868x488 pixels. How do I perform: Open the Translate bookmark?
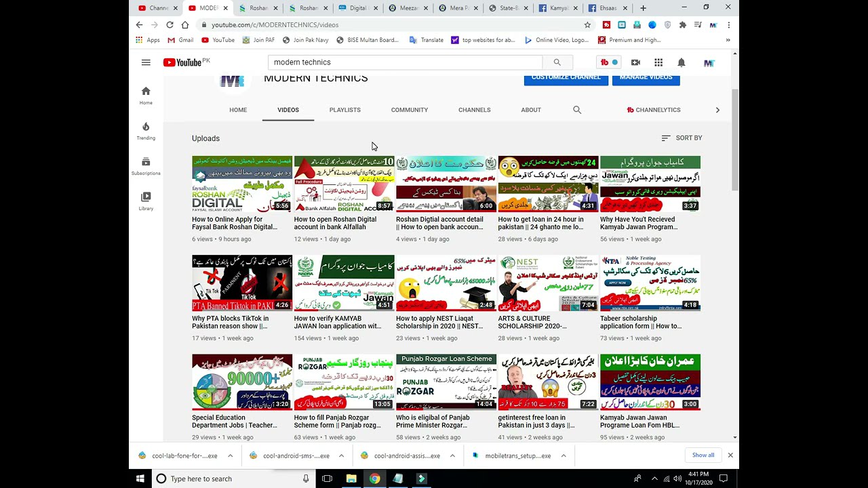pyautogui.click(x=426, y=40)
